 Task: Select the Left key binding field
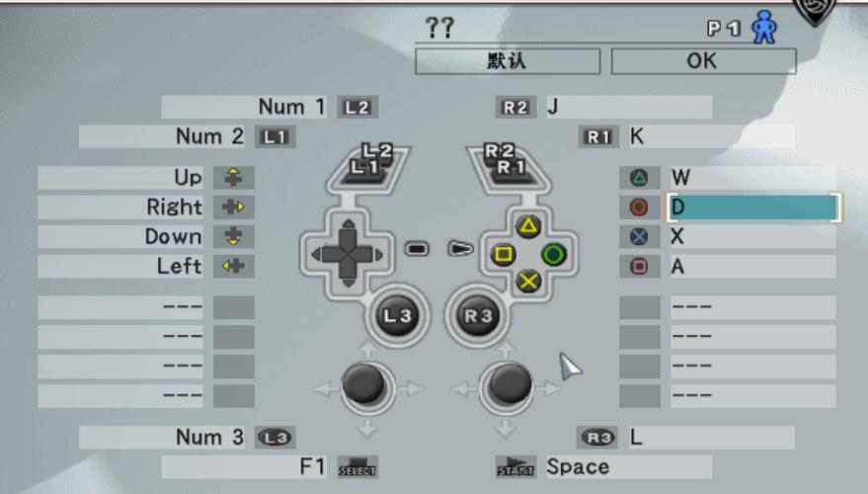click(120, 267)
